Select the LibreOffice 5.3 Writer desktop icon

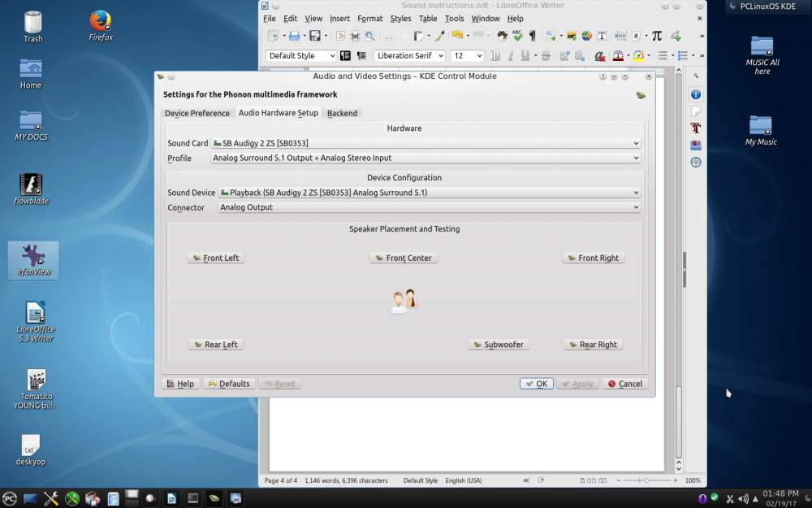[x=35, y=322]
